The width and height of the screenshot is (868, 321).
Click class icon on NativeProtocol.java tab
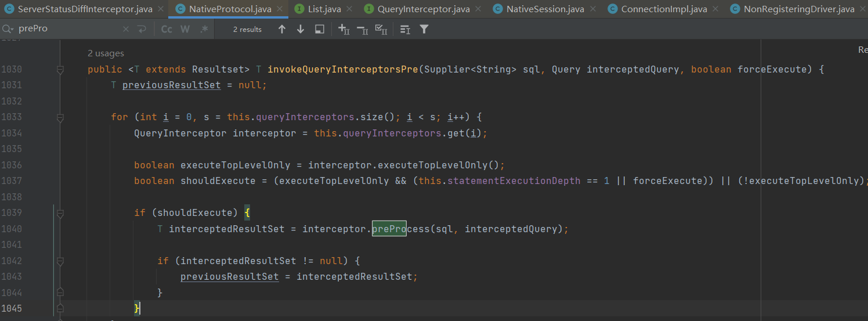(180, 9)
